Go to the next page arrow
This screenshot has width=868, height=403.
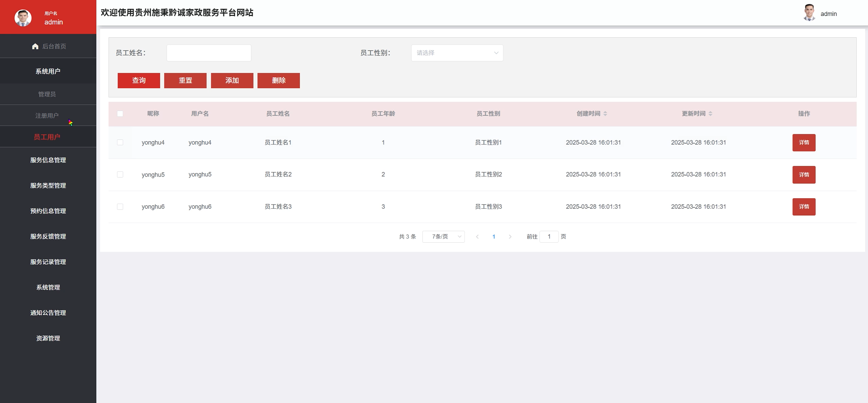tap(510, 237)
